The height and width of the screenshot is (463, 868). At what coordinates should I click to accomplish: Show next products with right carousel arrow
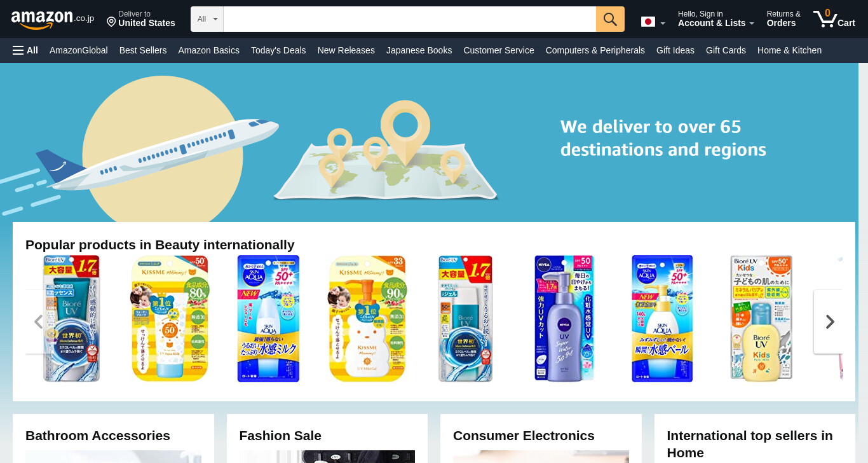[x=829, y=322]
